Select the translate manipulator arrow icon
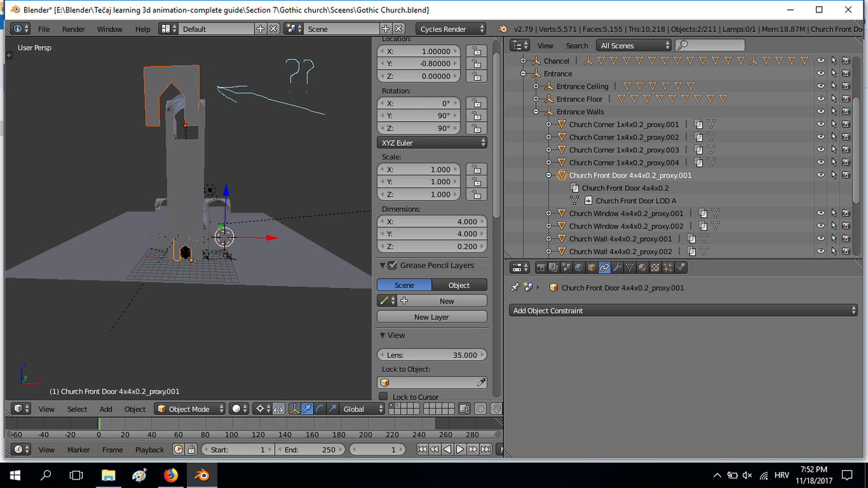Image resolution: width=868 pixels, height=488 pixels. click(x=307, y=409)
